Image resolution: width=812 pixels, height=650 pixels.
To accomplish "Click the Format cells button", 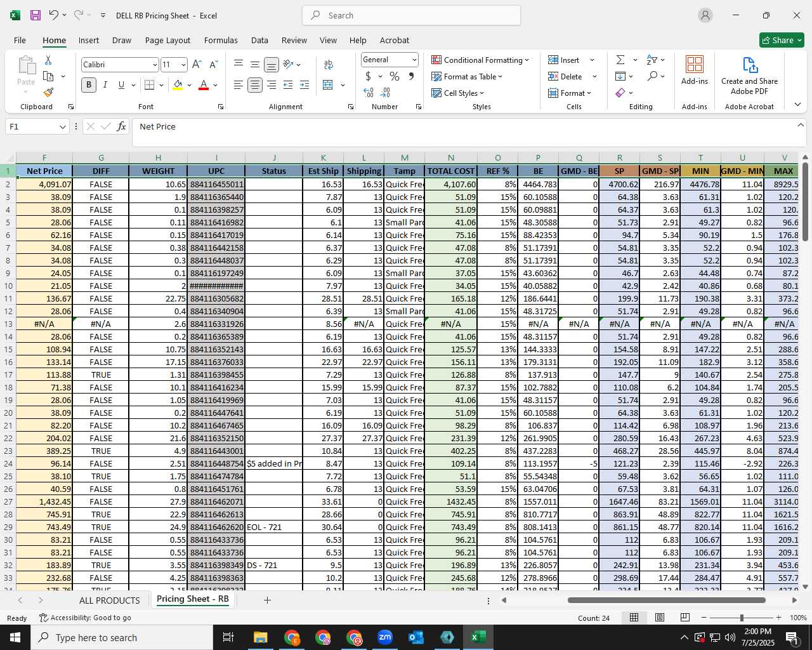I will pyautogui.click(x=570, y=93).
